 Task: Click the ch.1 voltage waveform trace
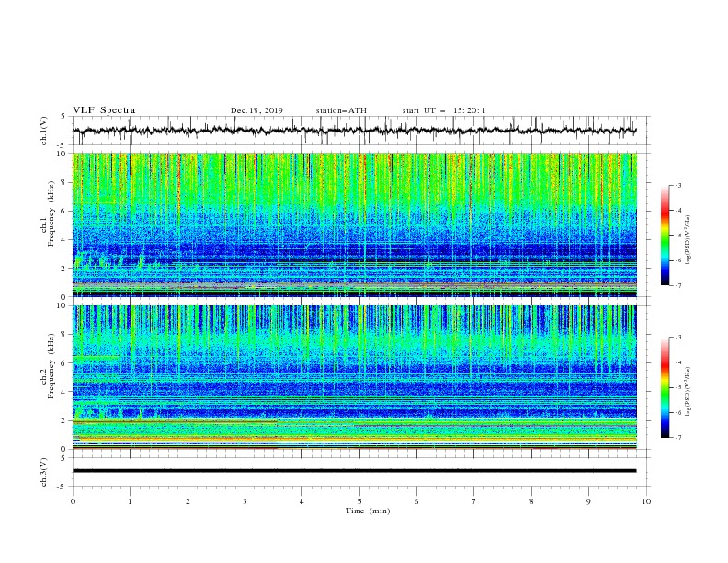pos(354,131)
